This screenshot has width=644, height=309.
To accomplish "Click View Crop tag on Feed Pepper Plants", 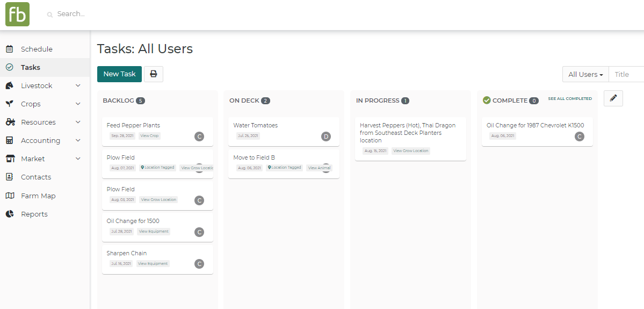I will (x=149, y=136).
